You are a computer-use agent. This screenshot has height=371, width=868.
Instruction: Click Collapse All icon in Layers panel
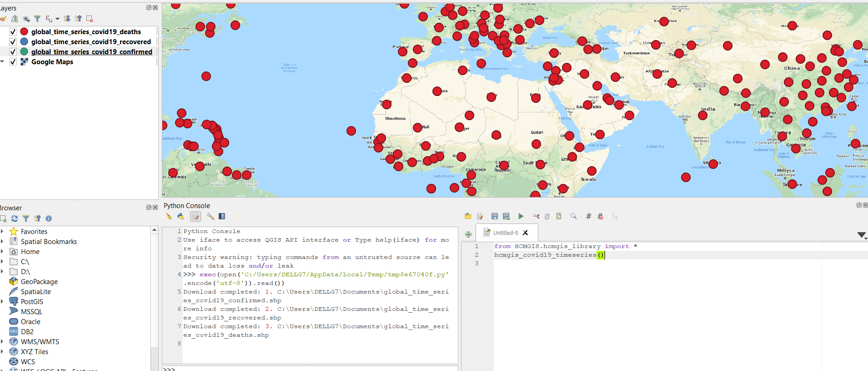78,19
